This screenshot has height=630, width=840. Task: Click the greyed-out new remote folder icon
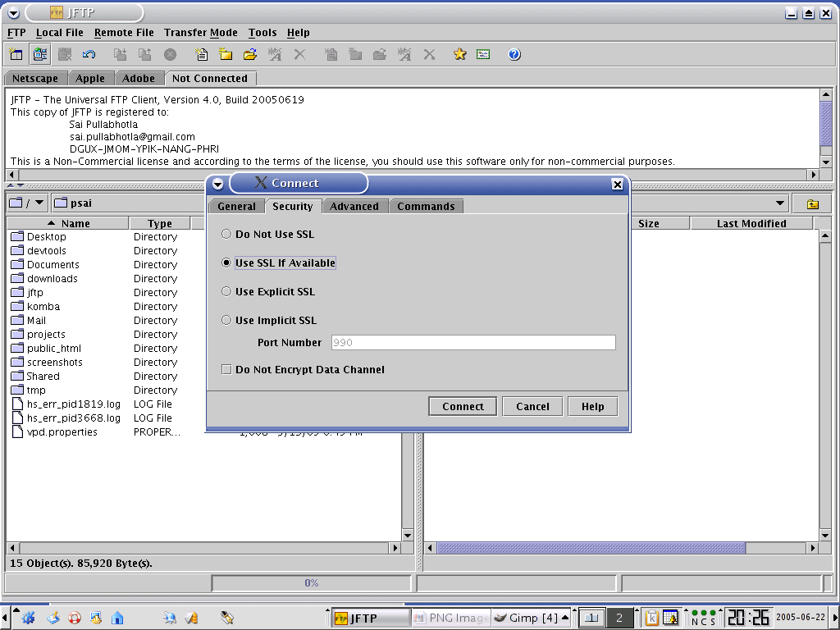pyautogui.click(x=355, y=54)
